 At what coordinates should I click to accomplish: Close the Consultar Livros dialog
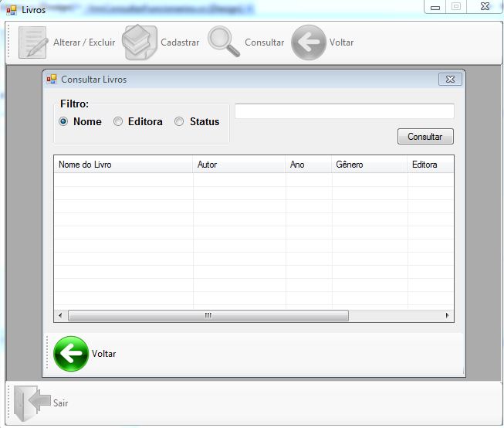(450, 79)
